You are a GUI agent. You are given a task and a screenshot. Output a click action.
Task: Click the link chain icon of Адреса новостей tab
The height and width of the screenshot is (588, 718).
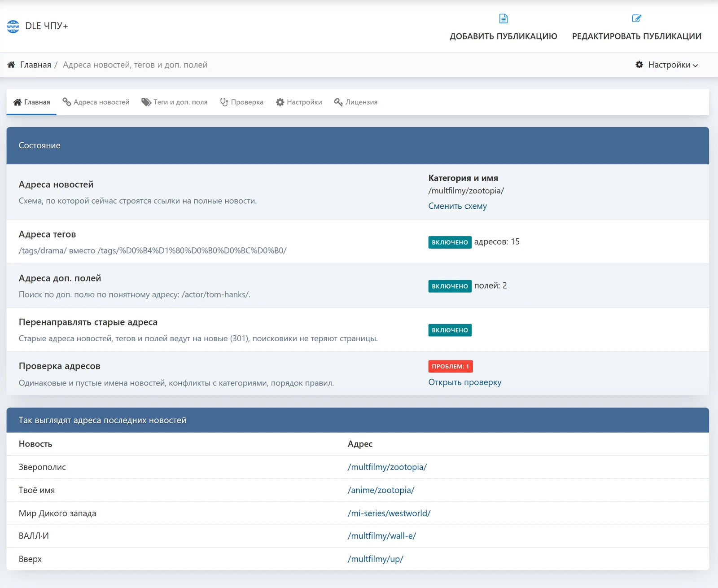coord(67,102)
